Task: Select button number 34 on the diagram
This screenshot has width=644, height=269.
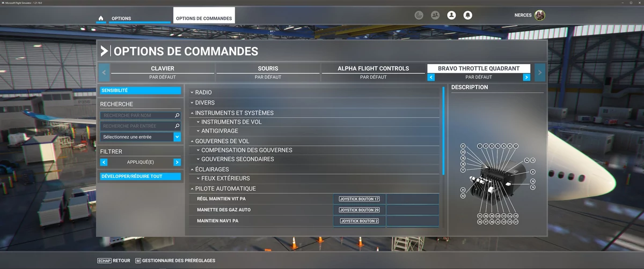Action: tap(480, 216)
